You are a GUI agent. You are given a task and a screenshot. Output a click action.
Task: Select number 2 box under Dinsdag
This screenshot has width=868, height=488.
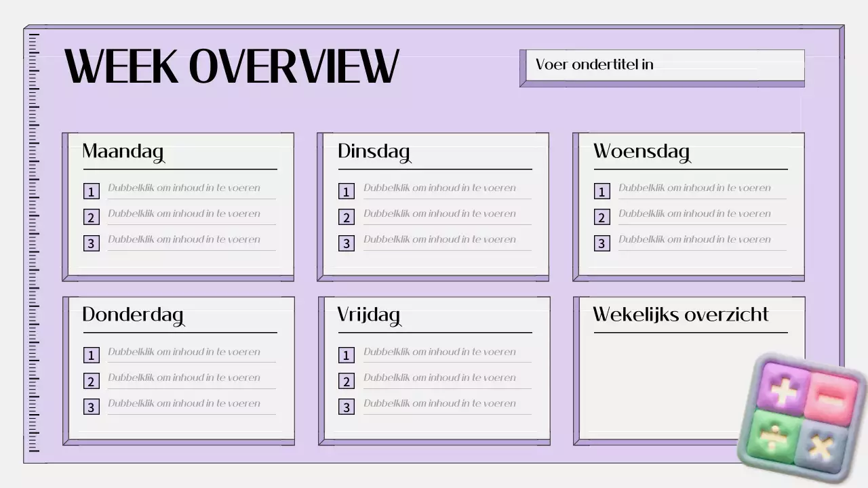pyautogui.click(x=347, y=218)
